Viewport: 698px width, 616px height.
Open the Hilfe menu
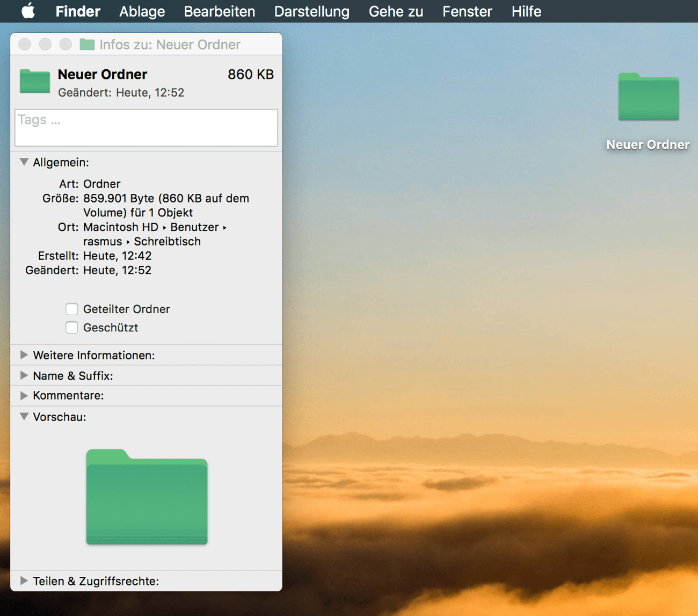coord(526,11)
